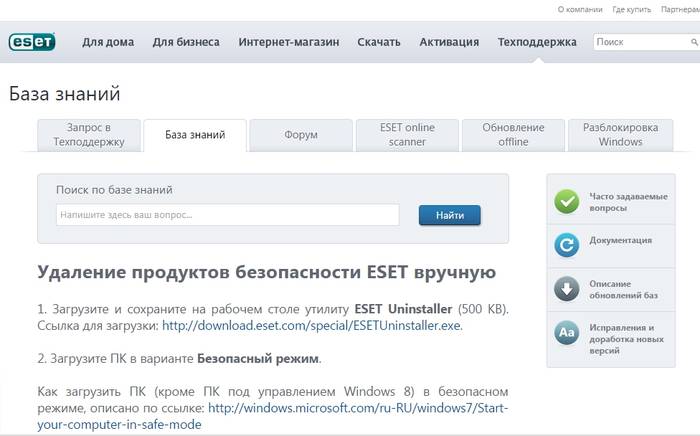Open the Для дома menu
700x436 pixels.
coord(108,42)
